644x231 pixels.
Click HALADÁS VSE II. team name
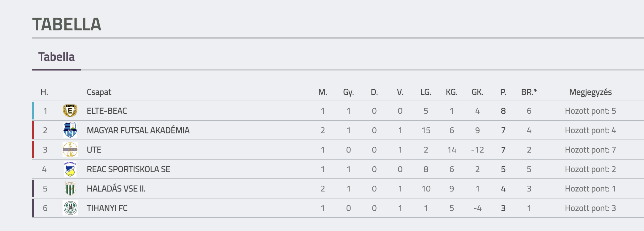tap(116, 189)
